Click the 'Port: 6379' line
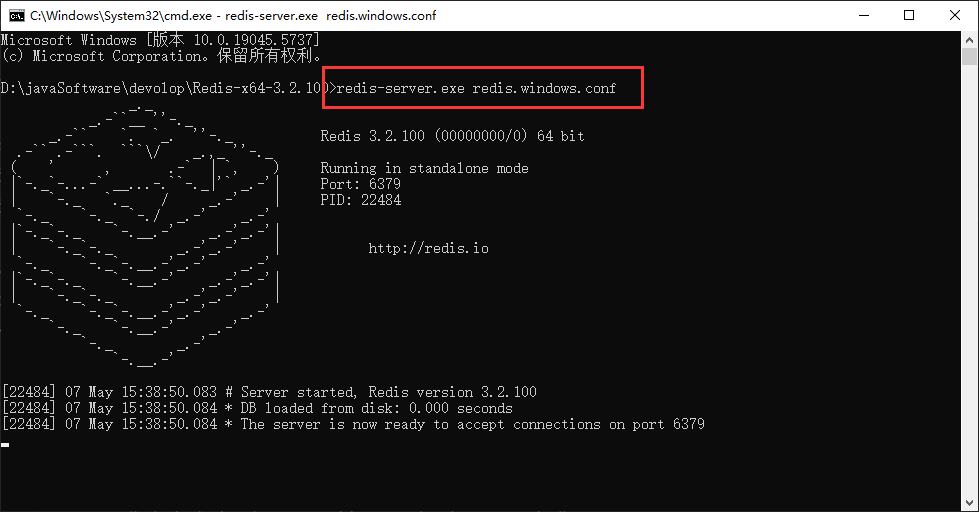 coord(360,184)
